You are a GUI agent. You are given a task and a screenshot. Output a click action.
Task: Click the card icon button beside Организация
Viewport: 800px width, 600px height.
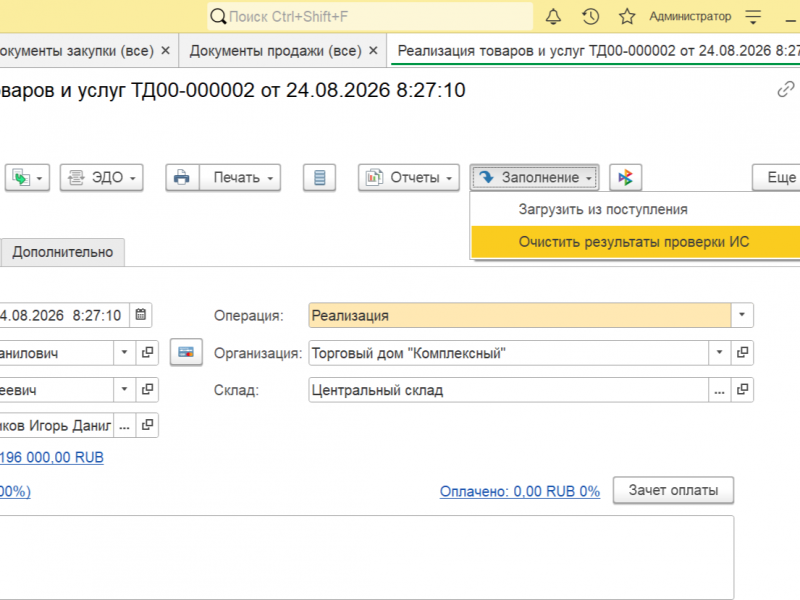click(x=186, y=353)
